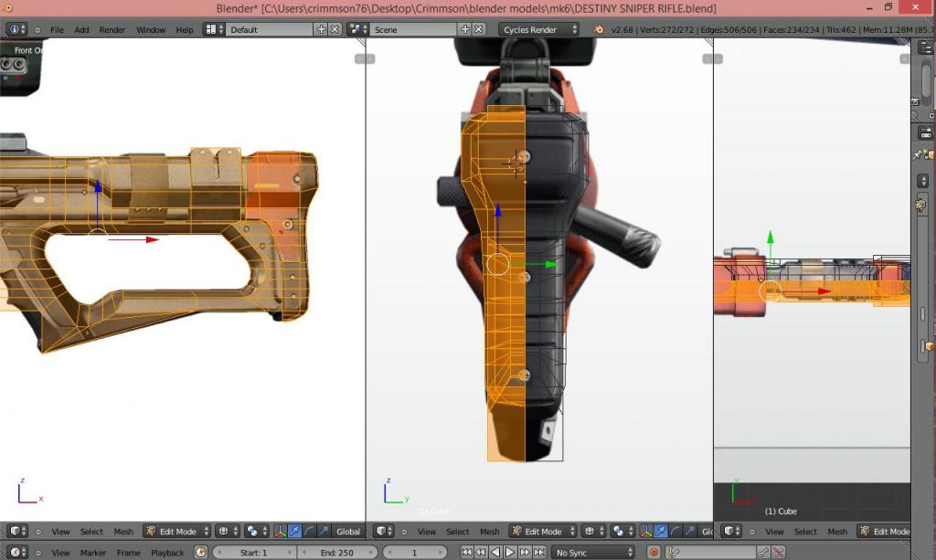Viewport: 936px width, 560px height.
Task: Open Global transform orientation in left viewport
Action: click(347, 531)
